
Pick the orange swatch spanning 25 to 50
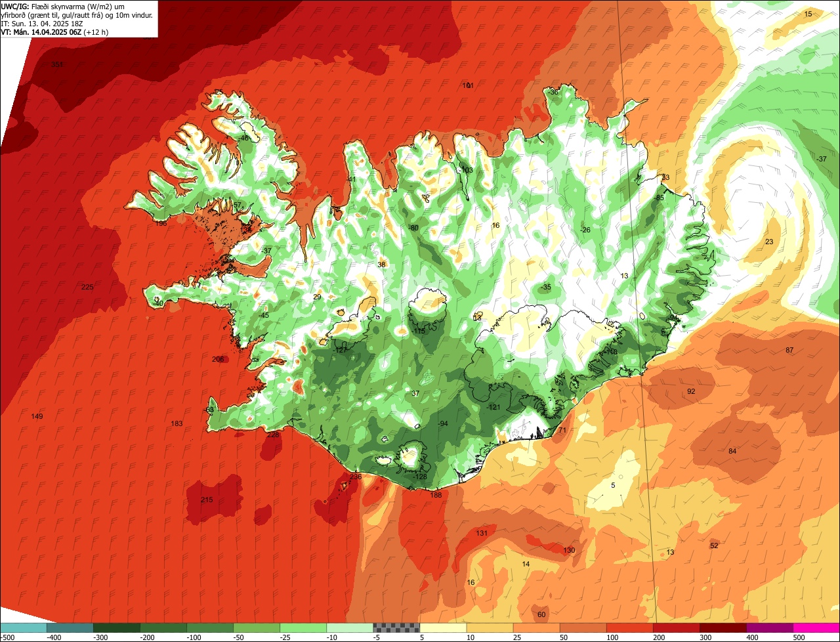537,628
